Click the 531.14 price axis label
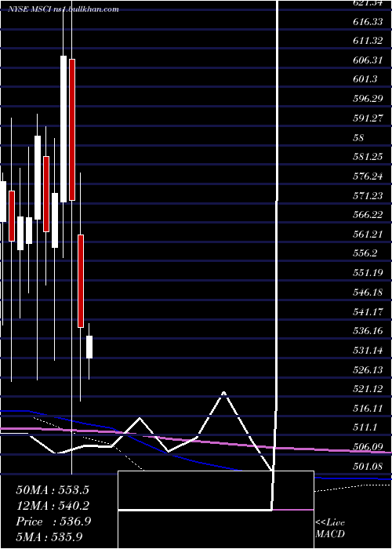This screenshot has width=392, height=549. point(368,350)
